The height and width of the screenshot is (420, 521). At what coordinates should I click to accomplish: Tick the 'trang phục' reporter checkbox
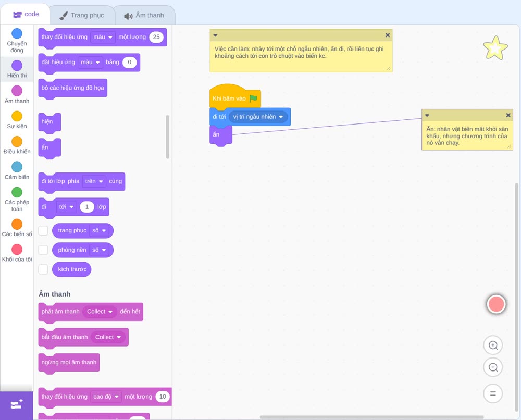tap(43, 231)
